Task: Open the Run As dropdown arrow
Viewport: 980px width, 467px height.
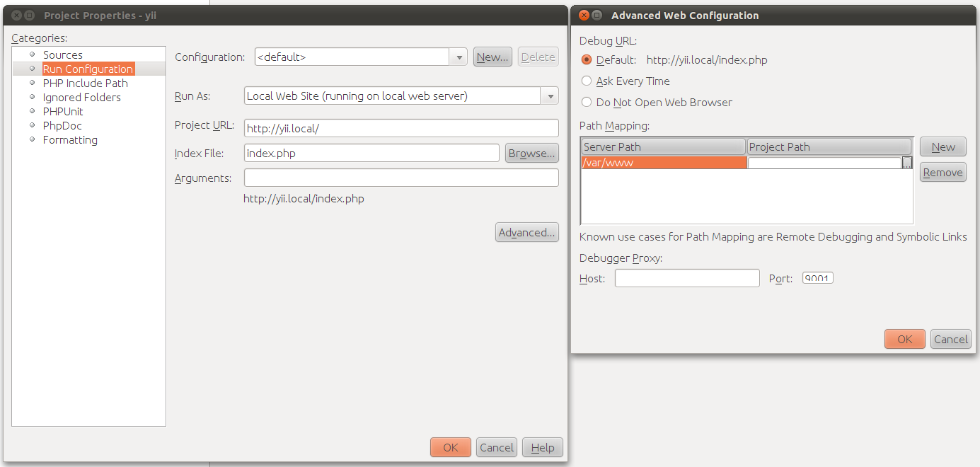Action: click(550, 96)
